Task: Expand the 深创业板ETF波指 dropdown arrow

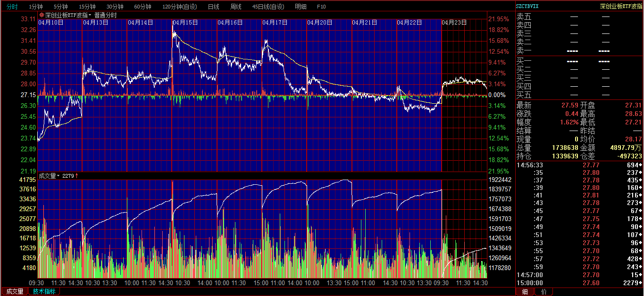Action: 90,15
